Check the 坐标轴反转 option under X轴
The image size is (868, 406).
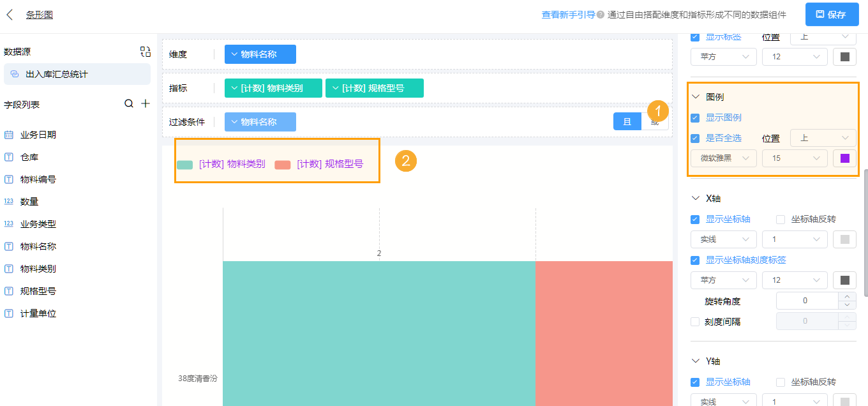780,219
